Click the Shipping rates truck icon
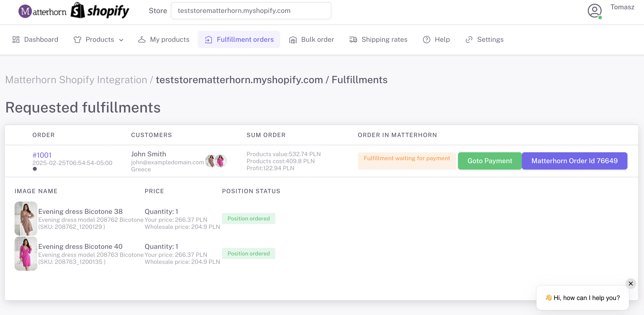 (353, 40)
